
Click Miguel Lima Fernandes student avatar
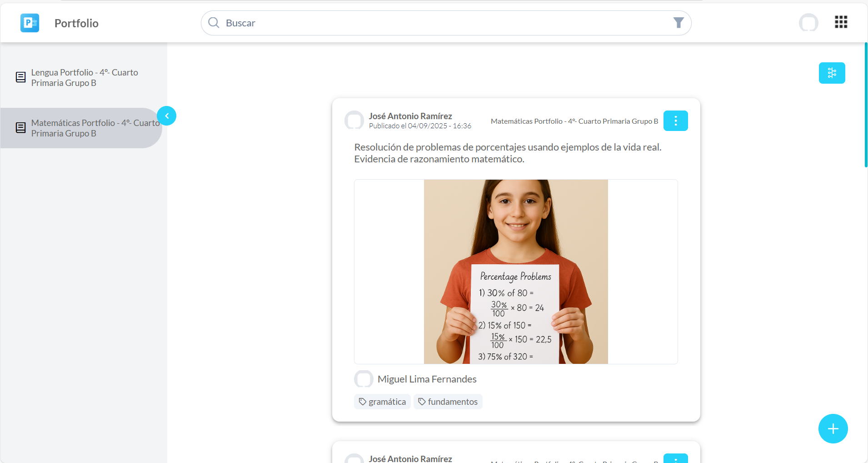click(364, 379)
